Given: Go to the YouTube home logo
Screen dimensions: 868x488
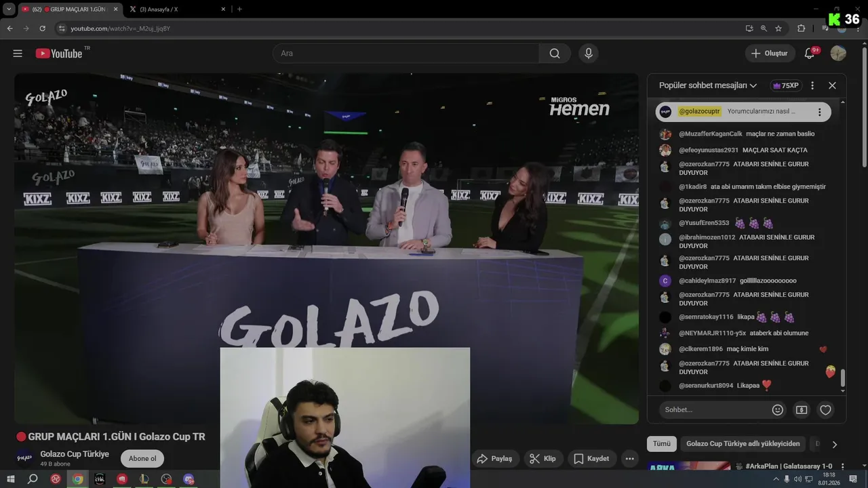Looking at the screenshot, I should tap(59, 54).
